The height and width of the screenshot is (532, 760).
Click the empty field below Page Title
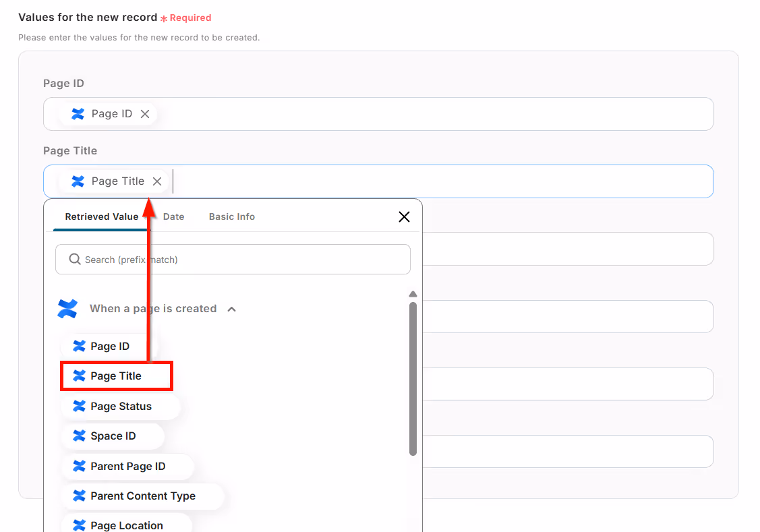click(x=568, y=249)
